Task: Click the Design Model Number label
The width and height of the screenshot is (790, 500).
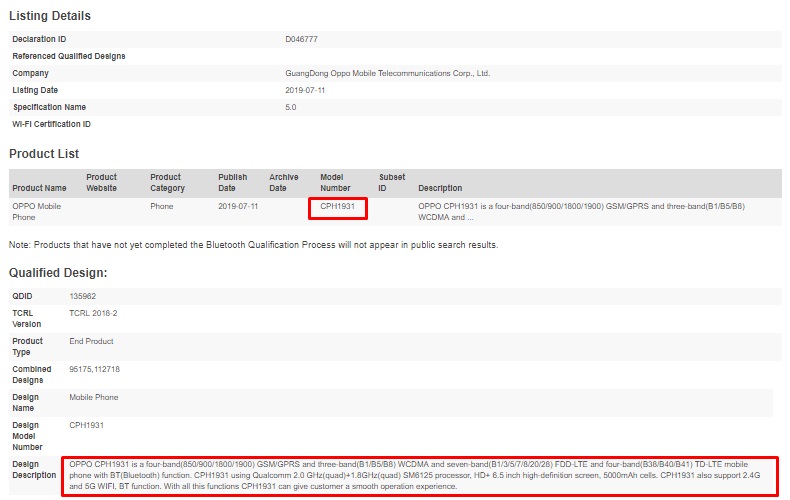Action: point(27,436)
